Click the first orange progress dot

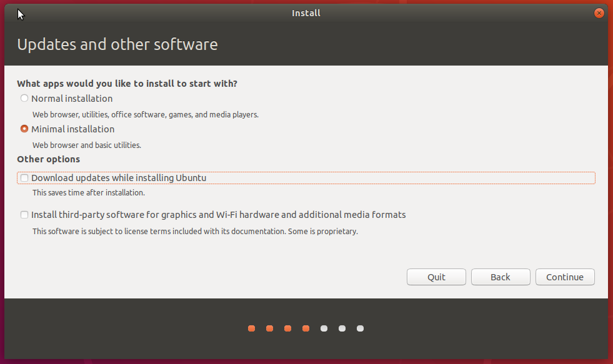(251, 328)
